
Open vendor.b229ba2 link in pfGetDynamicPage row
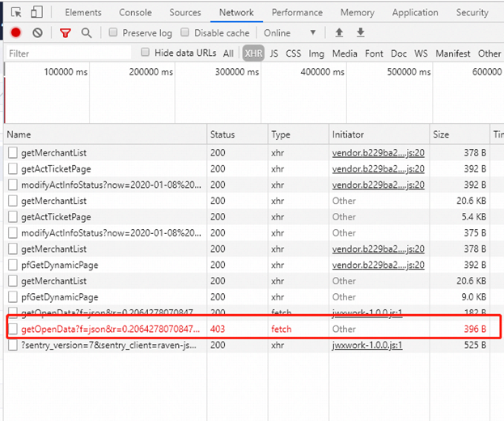pos(378,265)
